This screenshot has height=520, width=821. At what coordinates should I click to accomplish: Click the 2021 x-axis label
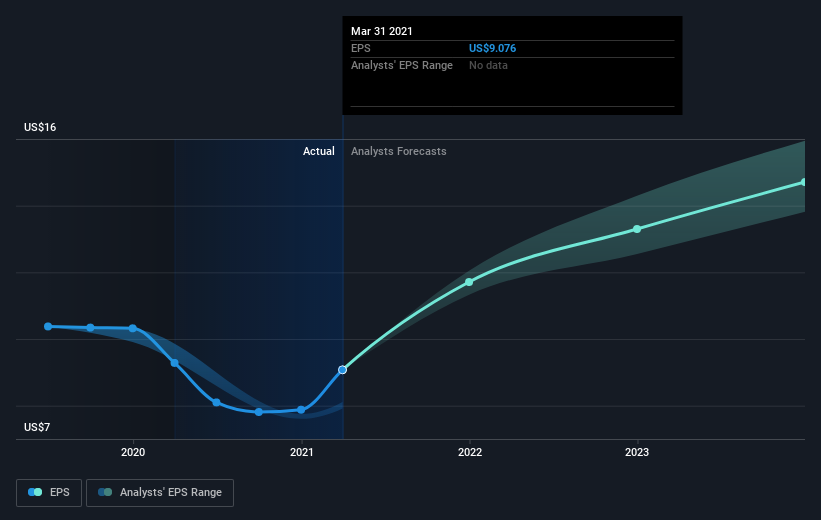pyautogui.click(x=302, y=452)
